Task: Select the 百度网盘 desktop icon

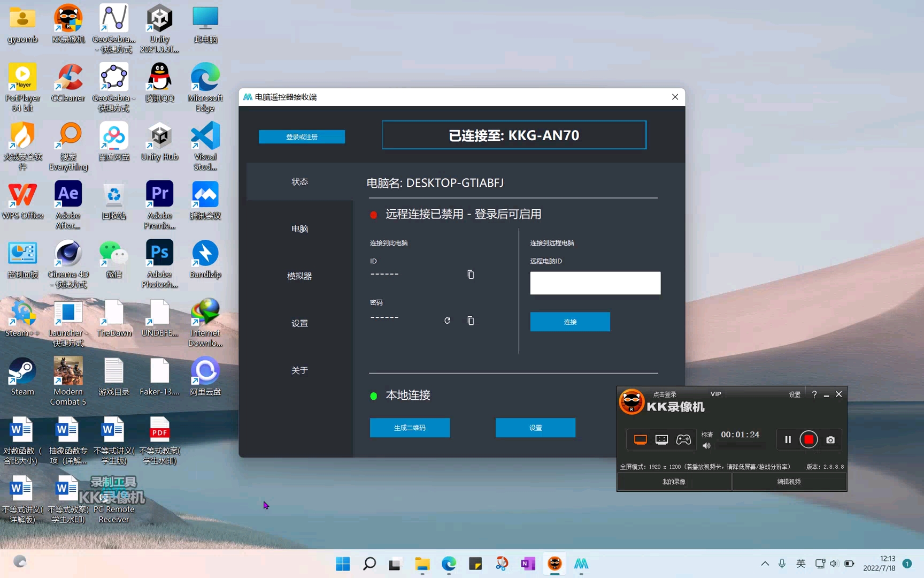Action: pyautogui.click(x=114, y=142)
